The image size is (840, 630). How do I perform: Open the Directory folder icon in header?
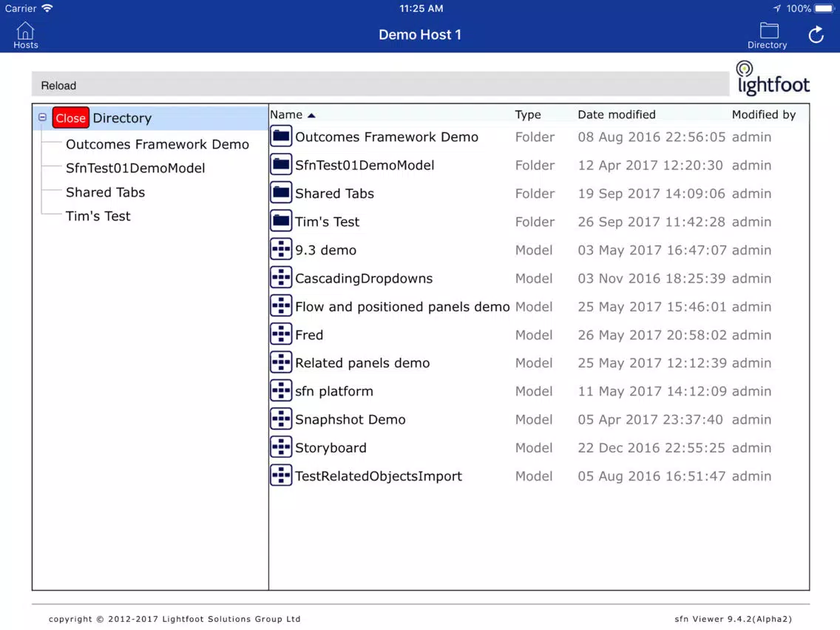tap(767, 35)
